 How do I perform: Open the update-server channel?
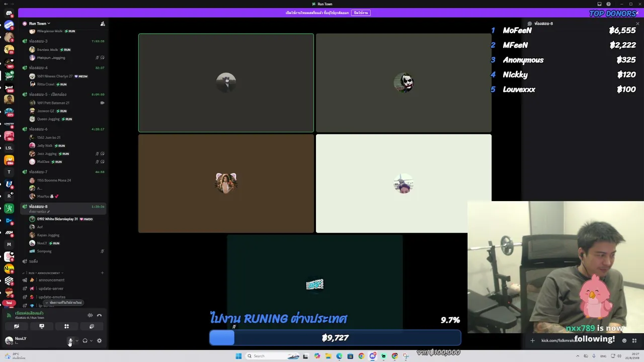click(63, 289)
